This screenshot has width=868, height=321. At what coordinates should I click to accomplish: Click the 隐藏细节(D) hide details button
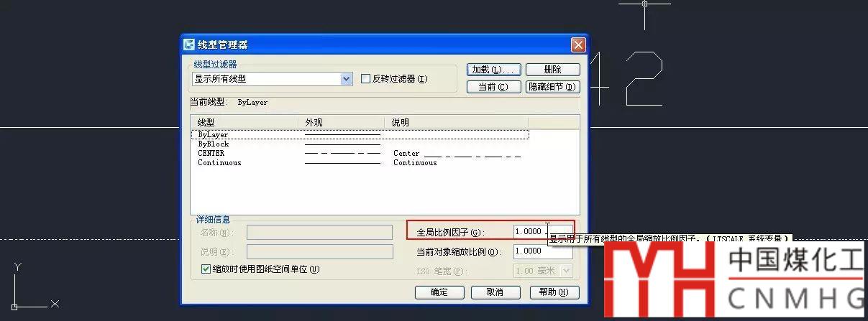(552, 87)
